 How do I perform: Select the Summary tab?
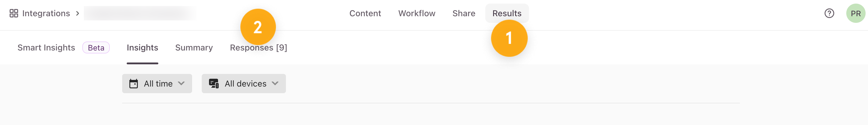point(194,48)
